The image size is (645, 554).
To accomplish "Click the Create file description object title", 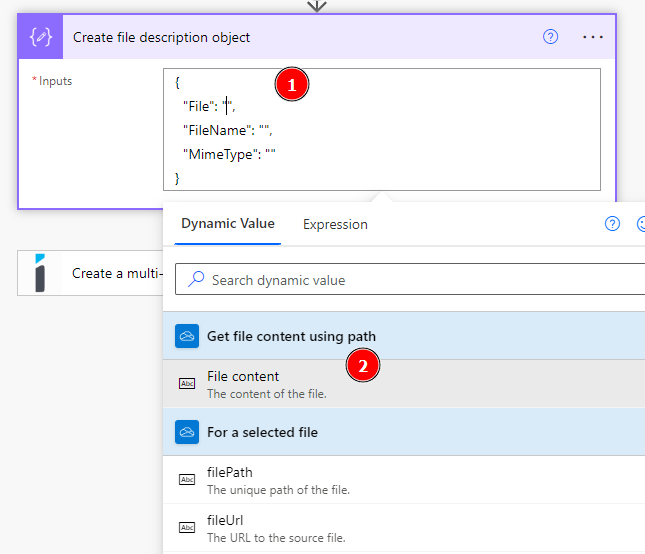I will (x=162, y=37).
